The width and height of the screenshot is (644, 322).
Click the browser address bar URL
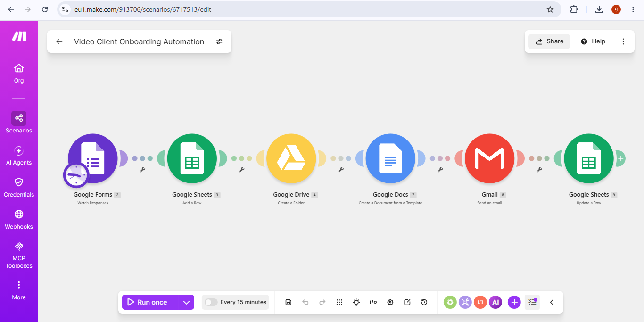142,9
